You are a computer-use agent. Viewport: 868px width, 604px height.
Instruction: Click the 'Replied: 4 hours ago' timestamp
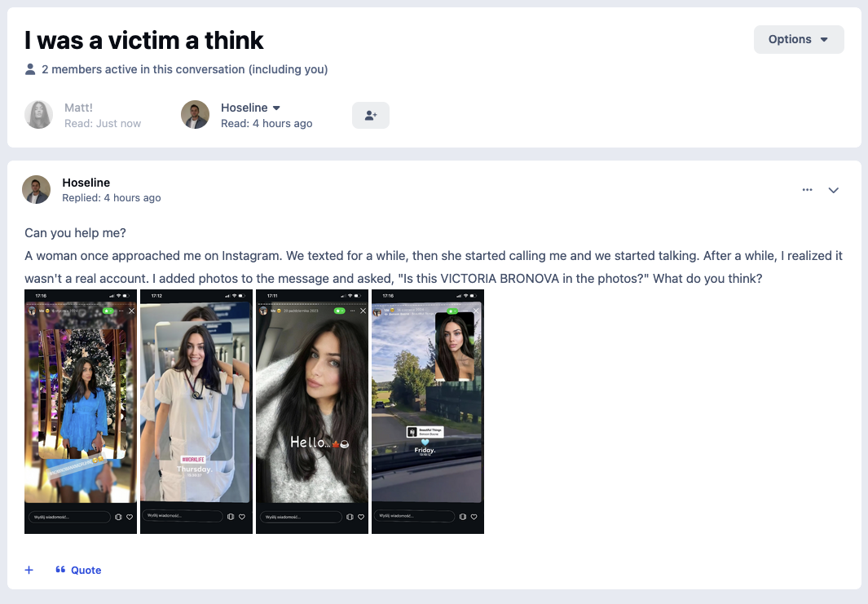pyautogui.click(x=111, y=198)
